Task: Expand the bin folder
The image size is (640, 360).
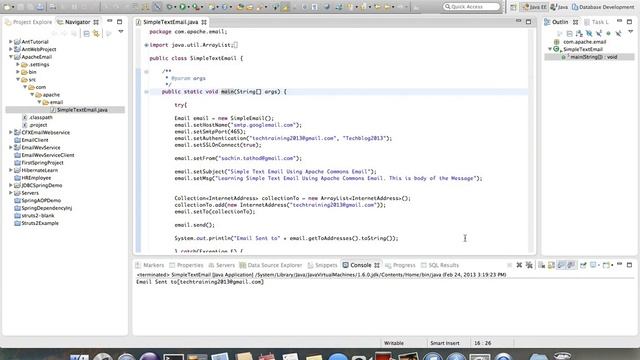Action: coord(18,72)
